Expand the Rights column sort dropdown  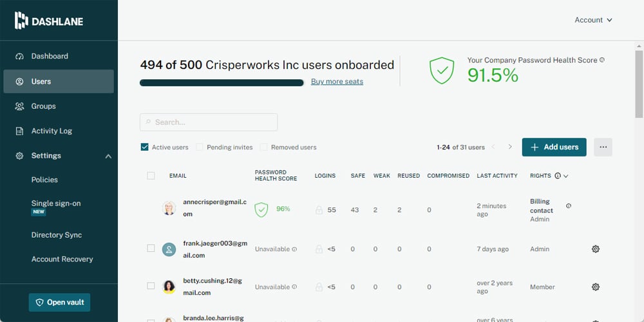coord(566,176)
